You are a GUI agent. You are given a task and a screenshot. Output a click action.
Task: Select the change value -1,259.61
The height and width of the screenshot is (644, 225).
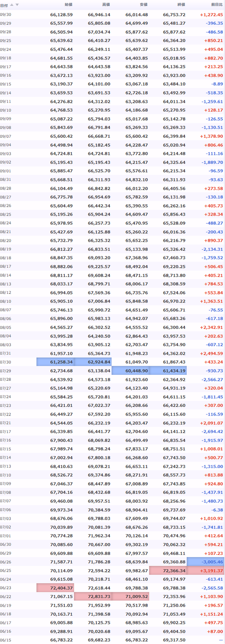(212, 101)
